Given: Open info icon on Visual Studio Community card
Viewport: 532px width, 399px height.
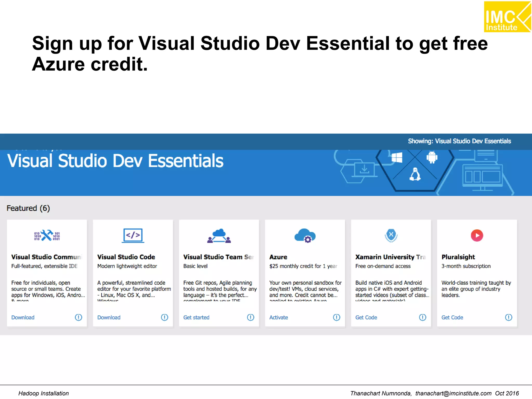Looking at the screenshot, I should (78, 317).
